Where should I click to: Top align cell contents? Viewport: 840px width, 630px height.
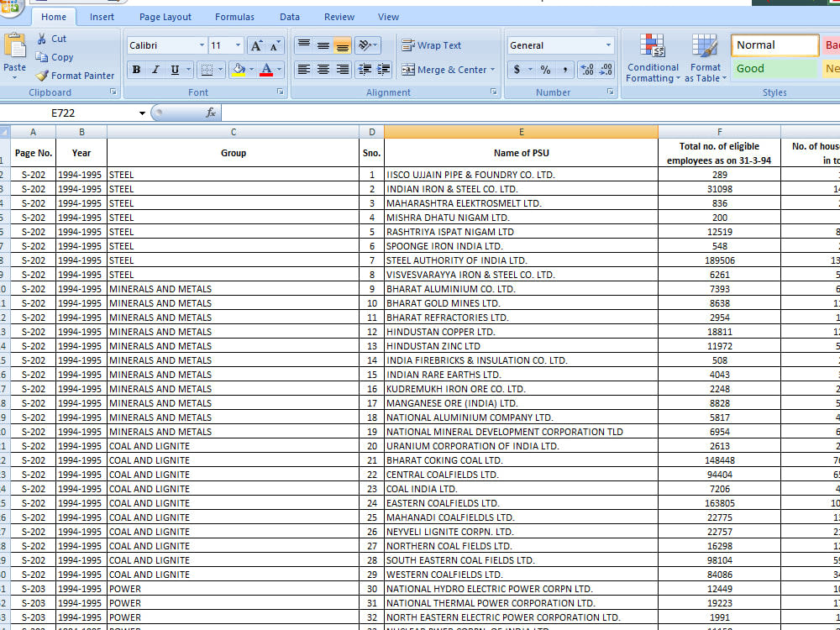pyautogui.click(x=304, y=45)
